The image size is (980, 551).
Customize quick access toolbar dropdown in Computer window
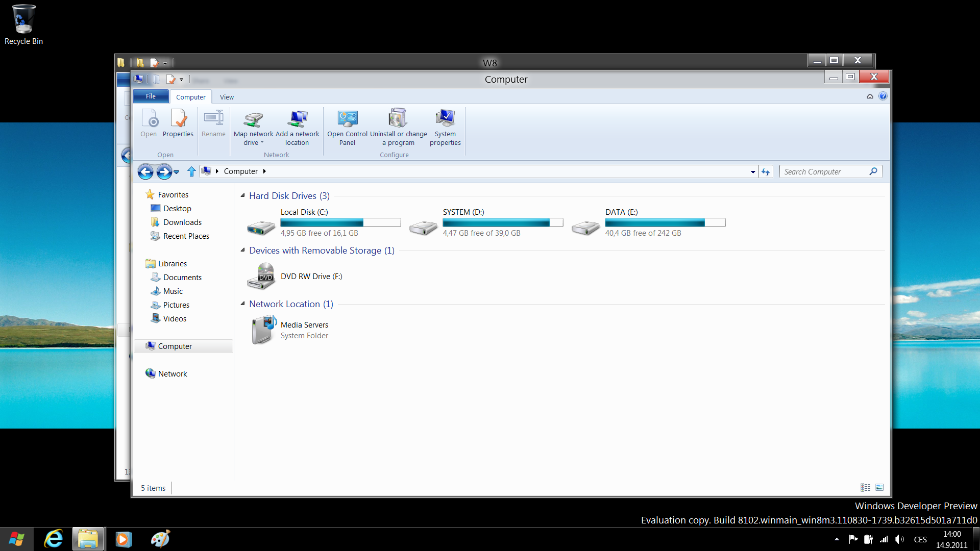[181, 80]
